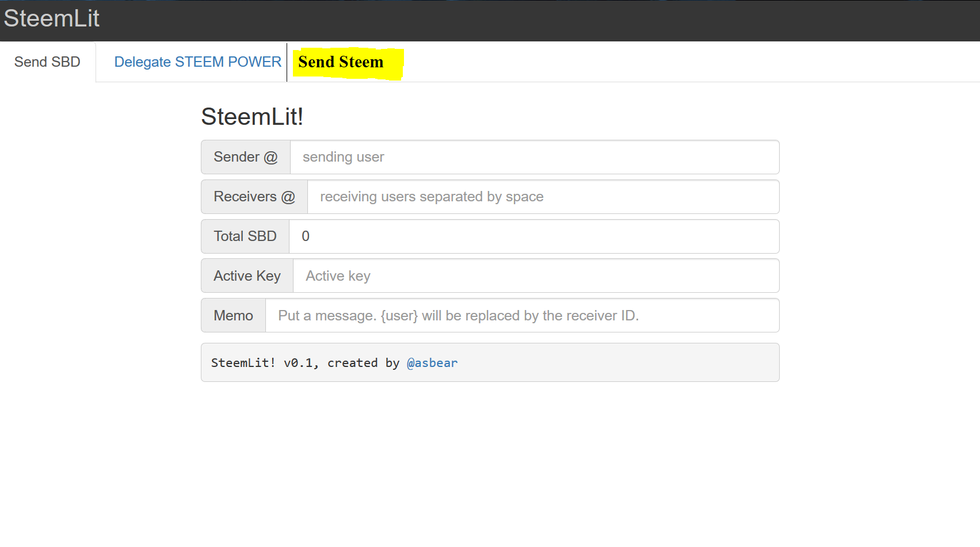Click the SteemLit! page heading
The height and width of the screenshot is (547, 980).
(x=252, y=117)
